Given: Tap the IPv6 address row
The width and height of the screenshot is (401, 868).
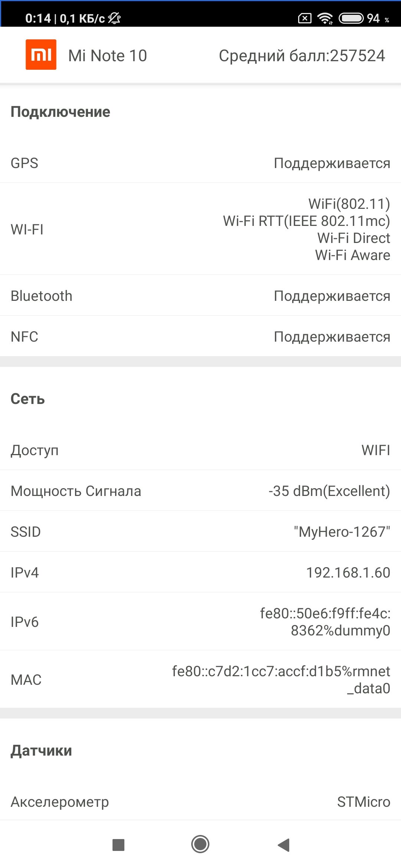Looking at the screenshot, I should point(200,621).
